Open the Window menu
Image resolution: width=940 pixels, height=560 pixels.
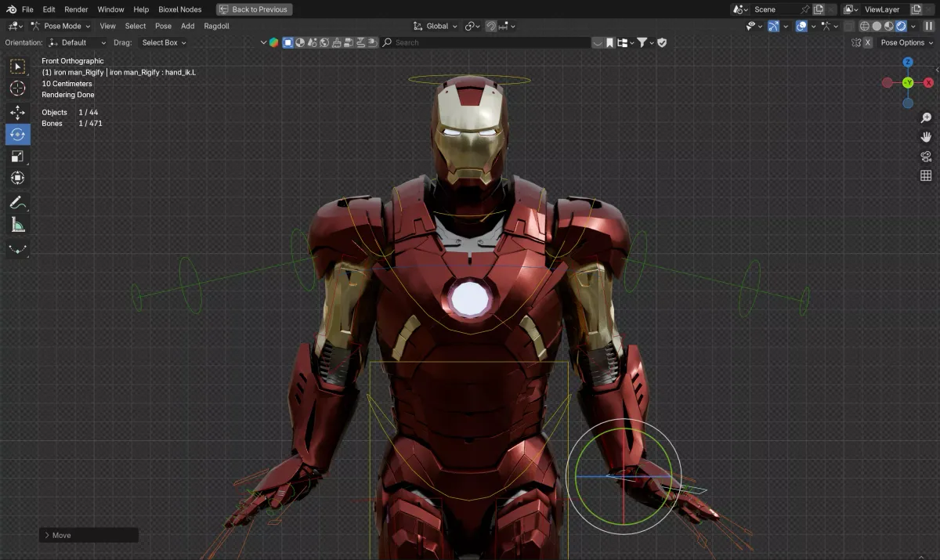(x=110, y=9)
